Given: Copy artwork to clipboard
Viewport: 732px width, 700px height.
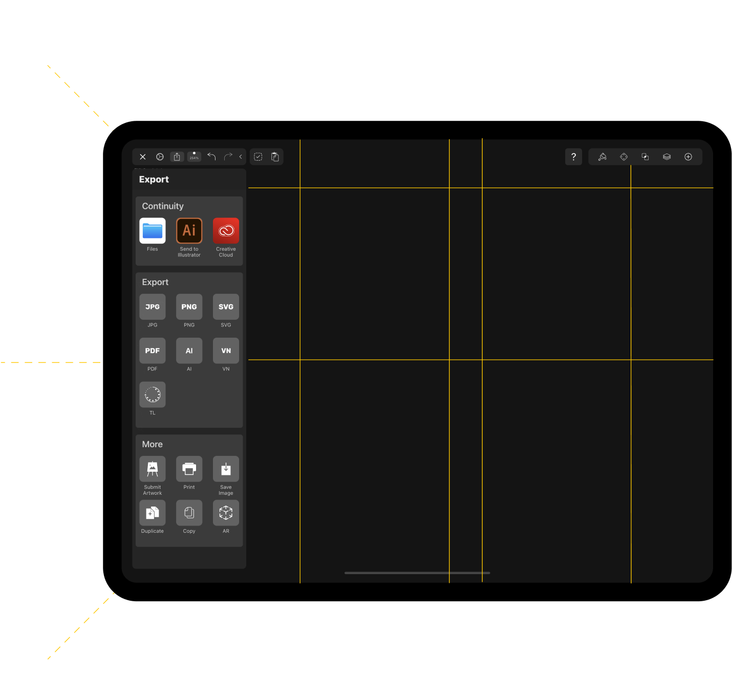Looking at the screenshot, I should click(x=189, y=513).
